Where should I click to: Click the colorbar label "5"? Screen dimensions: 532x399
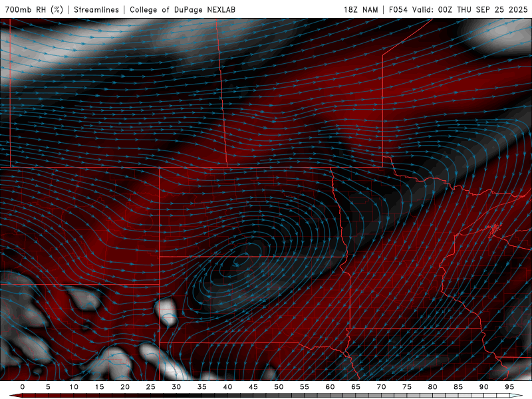[x=48, y=387]
